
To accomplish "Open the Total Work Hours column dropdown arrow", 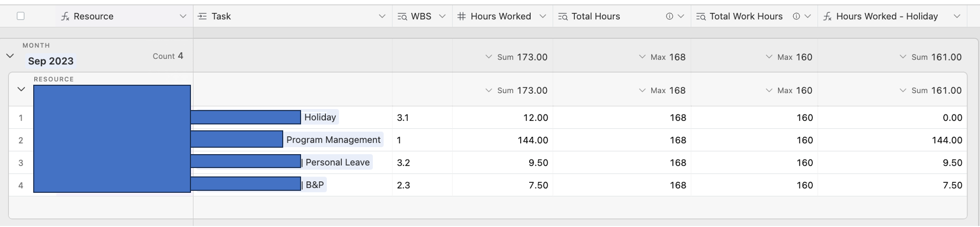I will coord(808,16).
